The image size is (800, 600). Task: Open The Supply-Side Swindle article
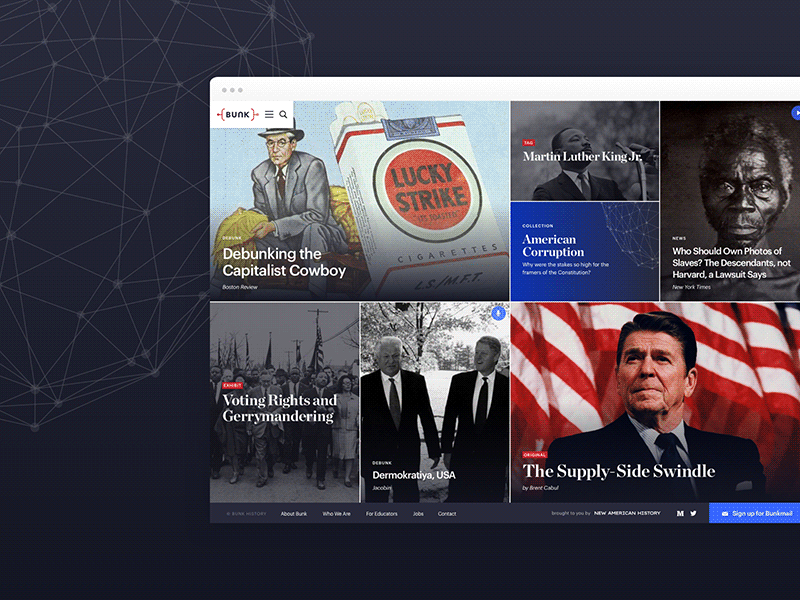pyautogui.click(x=618, y=471)
